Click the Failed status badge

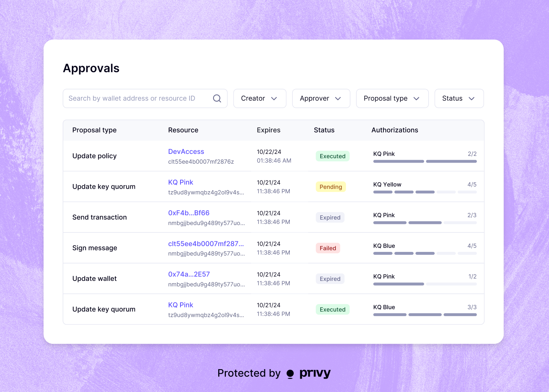(328, 248)
